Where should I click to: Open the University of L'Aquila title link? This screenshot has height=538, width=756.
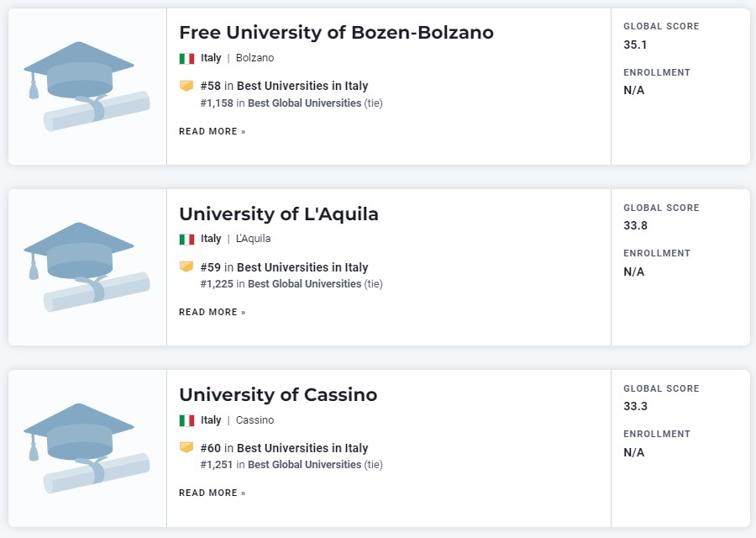pyautogui.click(x=279, y=214)
